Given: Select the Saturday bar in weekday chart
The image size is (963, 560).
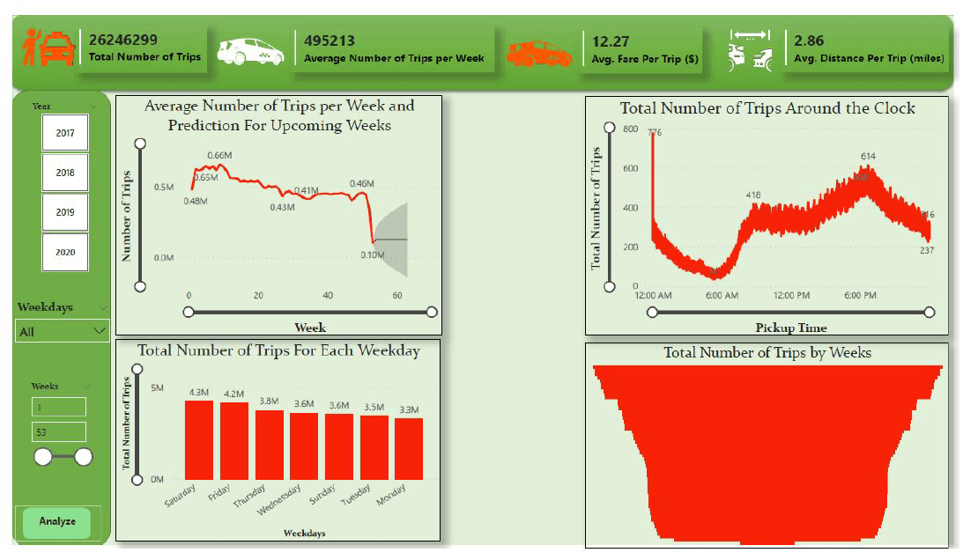Looking at the screenshot, I should (199, 439).
